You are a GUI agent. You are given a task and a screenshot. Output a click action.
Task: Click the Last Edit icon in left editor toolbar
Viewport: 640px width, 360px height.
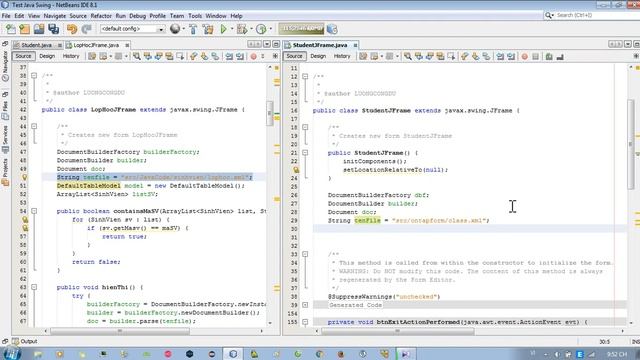(x=92, y=56)
